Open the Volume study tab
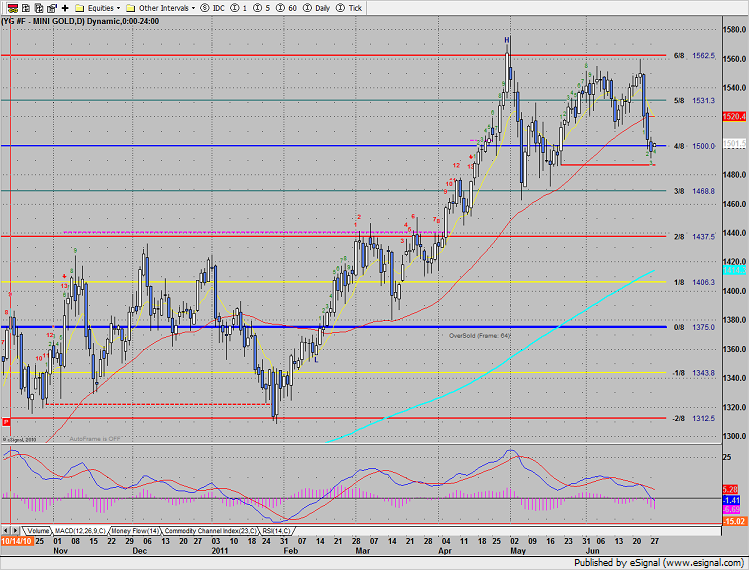Viewport: 749px width, 570px height. 37,531
